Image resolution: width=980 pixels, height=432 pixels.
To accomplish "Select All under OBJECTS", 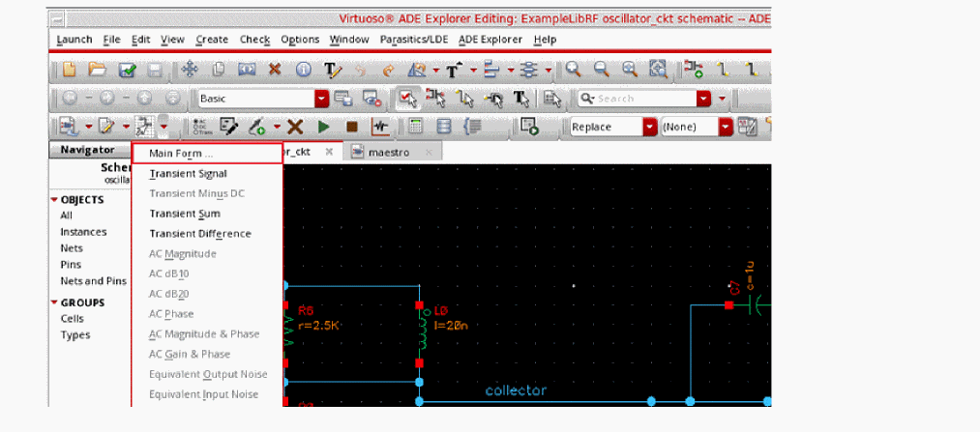I will click(66, 216).
